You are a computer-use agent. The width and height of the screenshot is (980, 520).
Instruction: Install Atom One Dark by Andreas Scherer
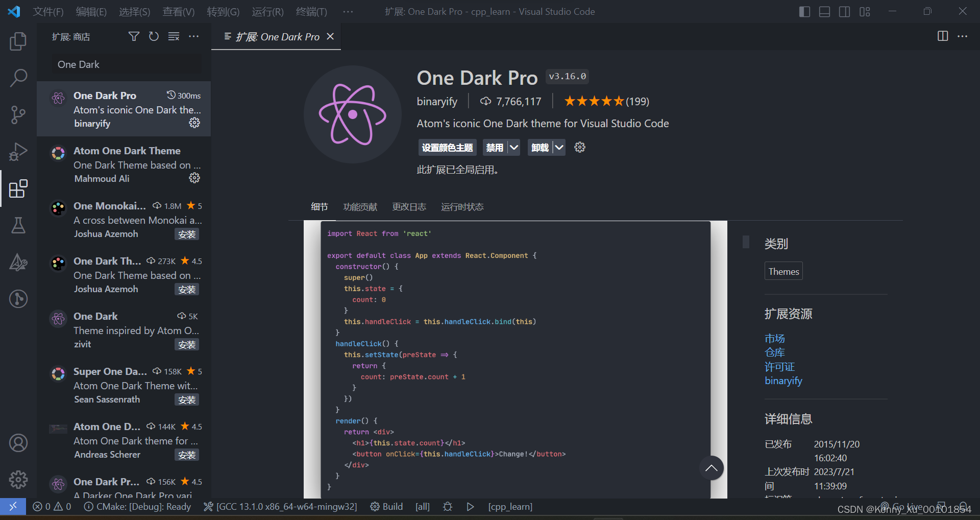(187, 455)
